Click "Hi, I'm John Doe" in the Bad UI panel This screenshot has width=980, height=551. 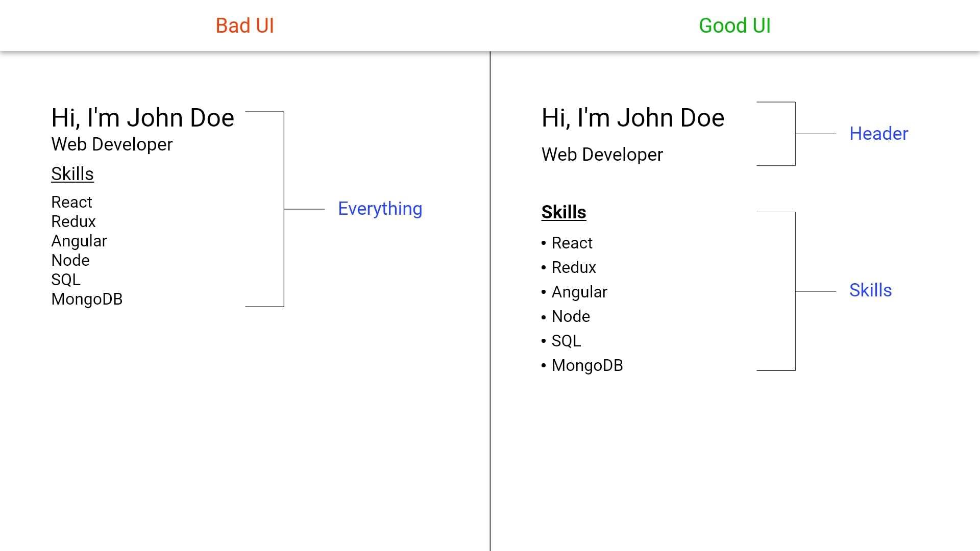click(x=142, y=118)
